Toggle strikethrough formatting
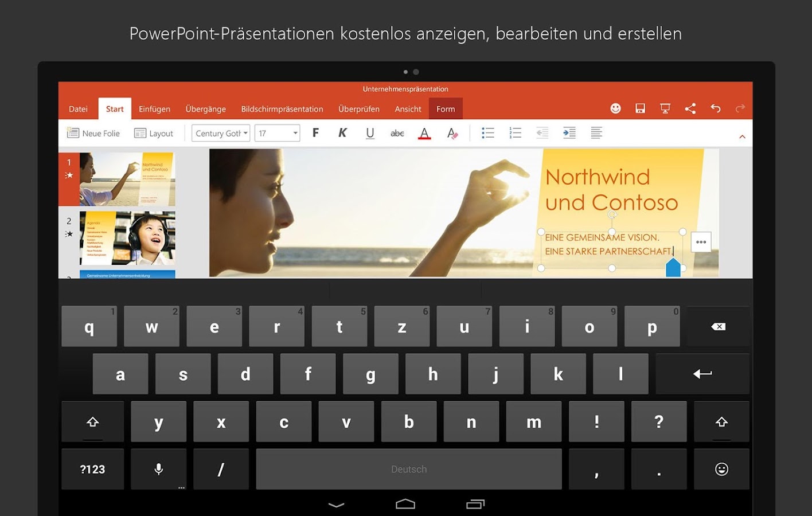The height and width of the screenshot is (516, 812). click(x=397, y=132)
